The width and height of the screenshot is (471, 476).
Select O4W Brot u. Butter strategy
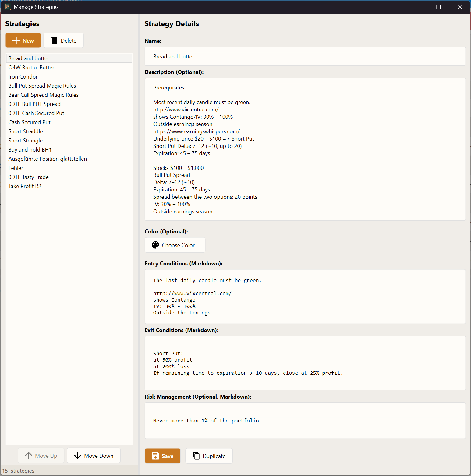(x=69, y=67)
